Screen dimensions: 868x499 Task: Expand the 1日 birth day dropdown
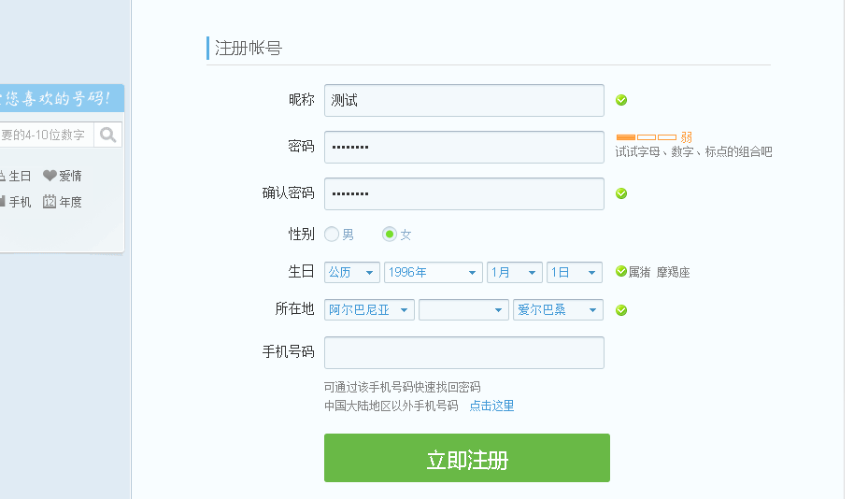click(x=574, y=273)
